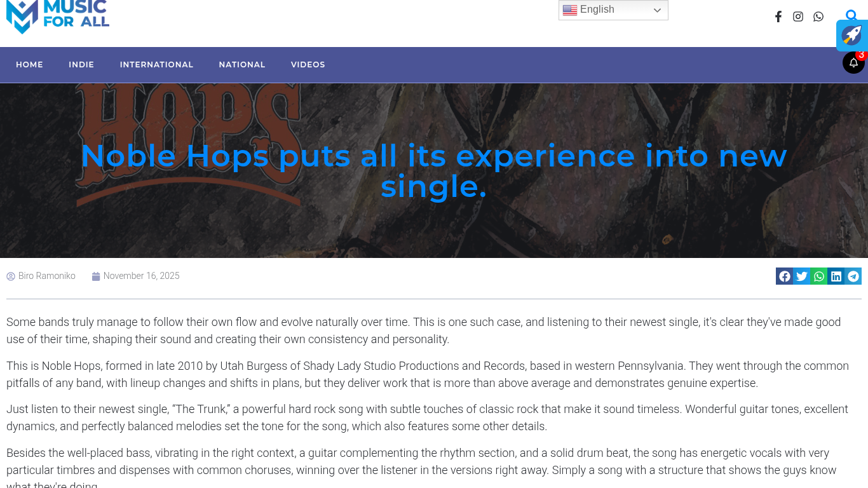Click the November 16, 2025 date link

click(141, 276)
